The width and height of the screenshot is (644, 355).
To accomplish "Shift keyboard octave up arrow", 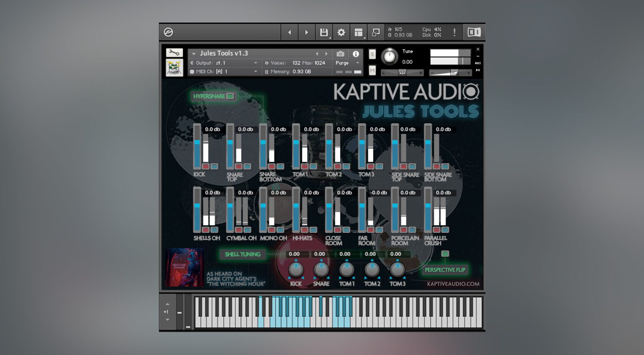I will (x=167, y=304).
